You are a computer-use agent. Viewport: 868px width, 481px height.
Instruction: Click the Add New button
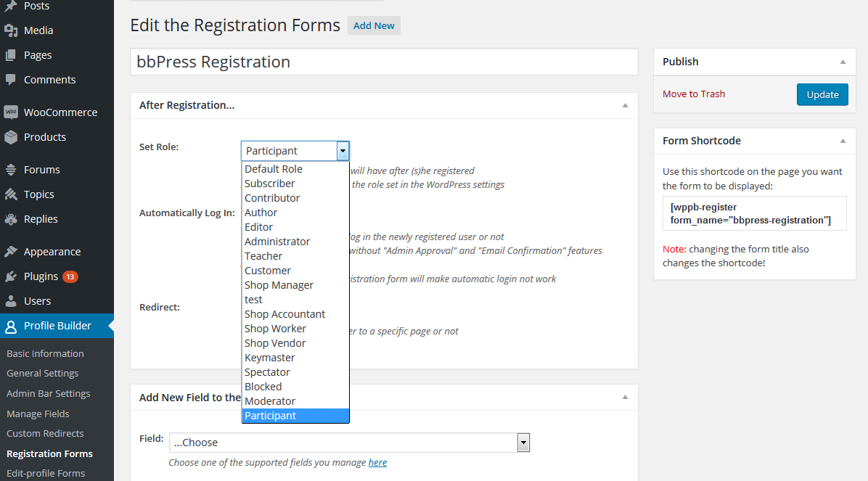click(x=374, y=25)
